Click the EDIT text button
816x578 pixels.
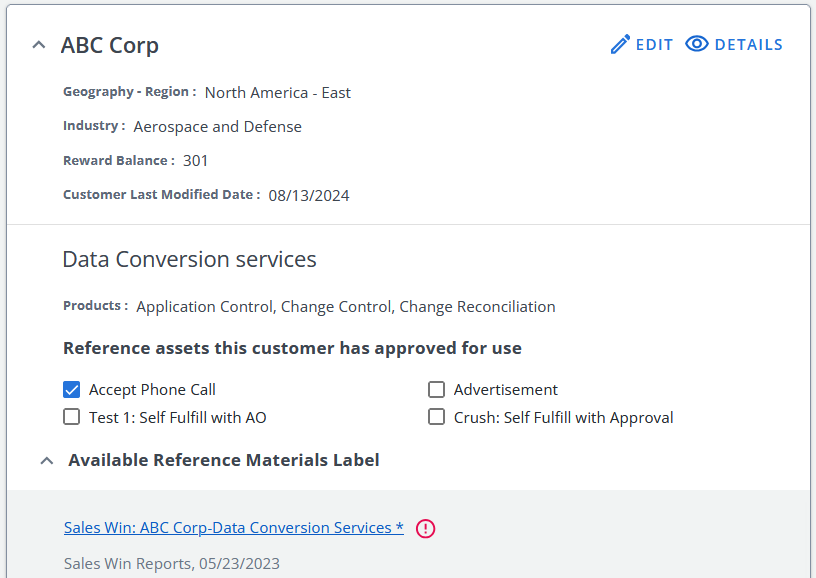655,45
